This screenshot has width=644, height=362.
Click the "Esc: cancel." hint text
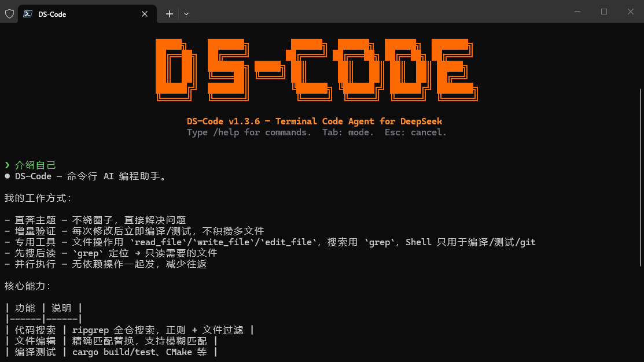[x=415, y=132]
